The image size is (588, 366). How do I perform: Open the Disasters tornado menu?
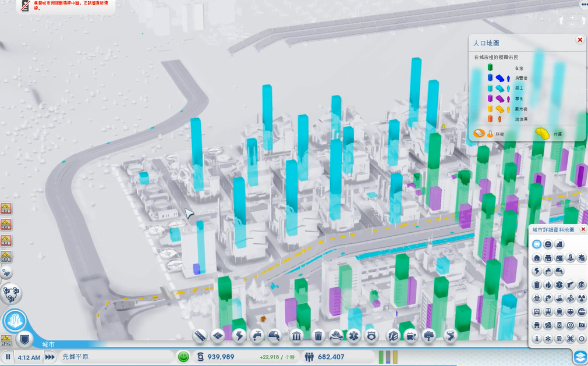point(449,336)
